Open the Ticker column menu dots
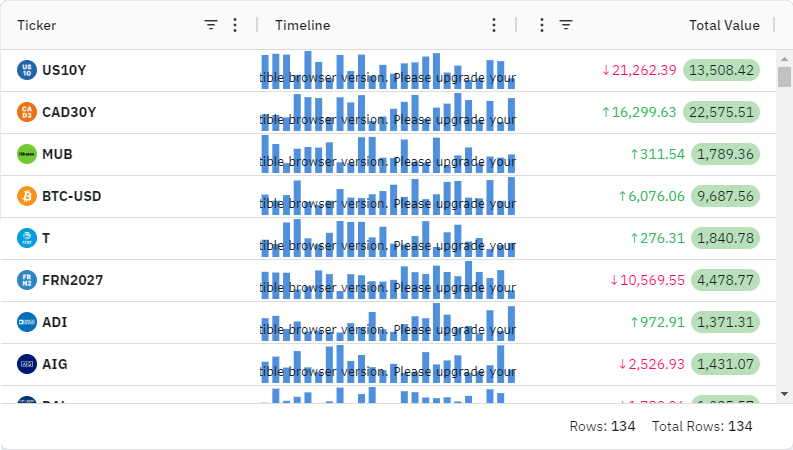The image size is (793, 450). [235, 25]
